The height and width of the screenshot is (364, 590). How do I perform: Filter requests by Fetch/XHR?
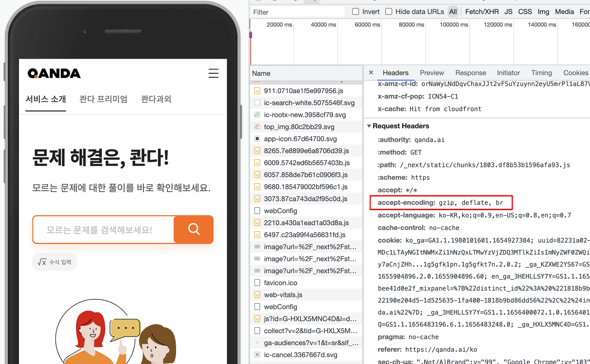(x=482, y=12)
